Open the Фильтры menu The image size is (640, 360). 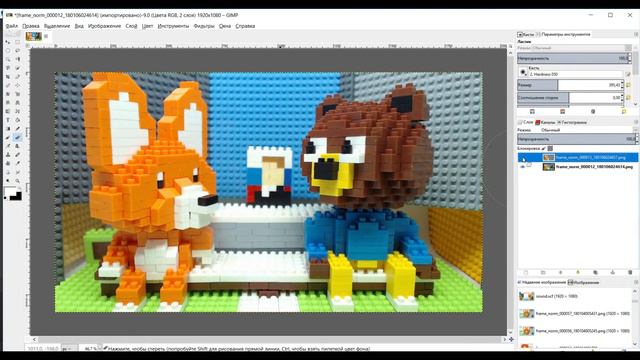204,26
